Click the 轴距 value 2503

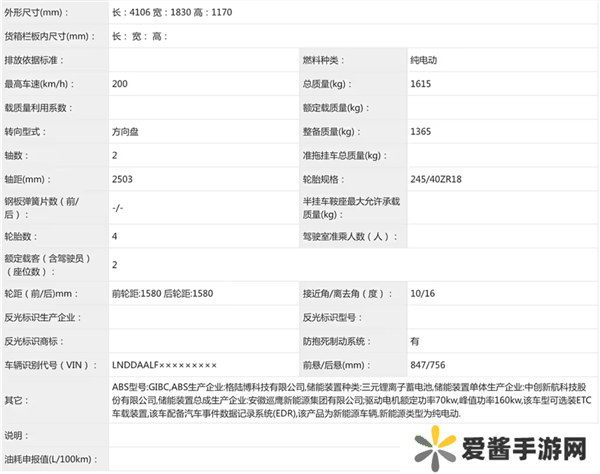pyautogui.click(x=123, y=179)
